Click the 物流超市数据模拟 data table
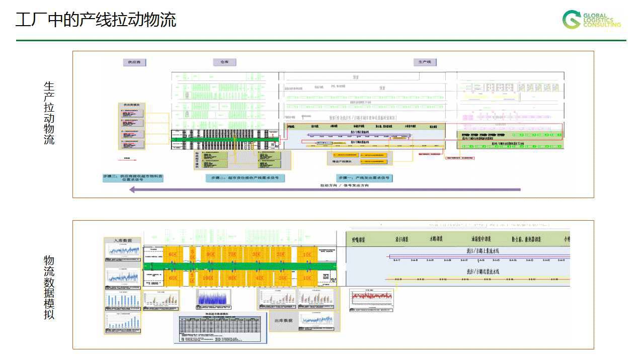 pyautogui.click(x=220, y=327)
